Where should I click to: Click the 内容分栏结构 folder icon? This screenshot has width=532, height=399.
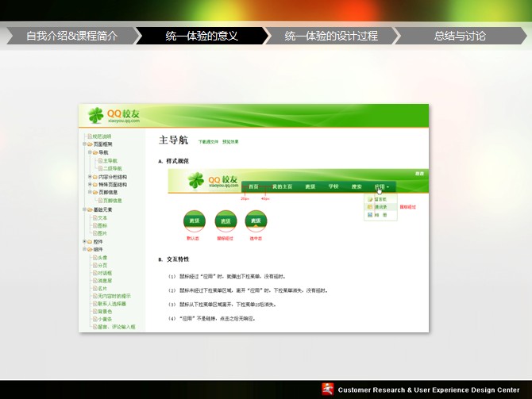point(95,177)
